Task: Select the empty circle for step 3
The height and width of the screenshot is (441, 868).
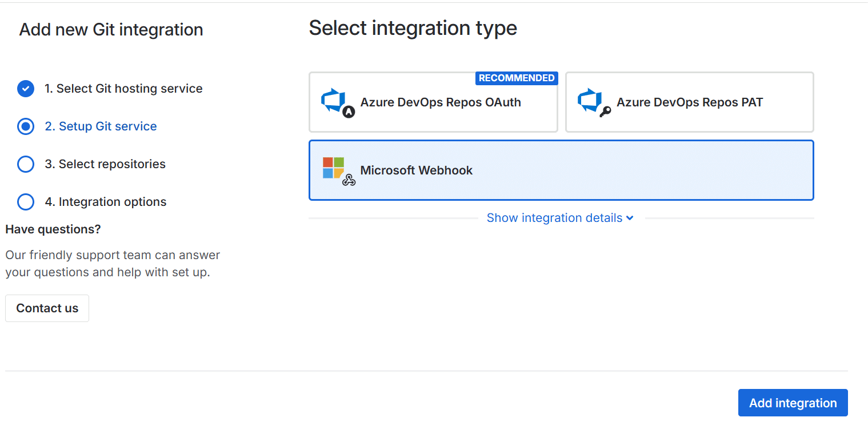Action: point(26,164)
